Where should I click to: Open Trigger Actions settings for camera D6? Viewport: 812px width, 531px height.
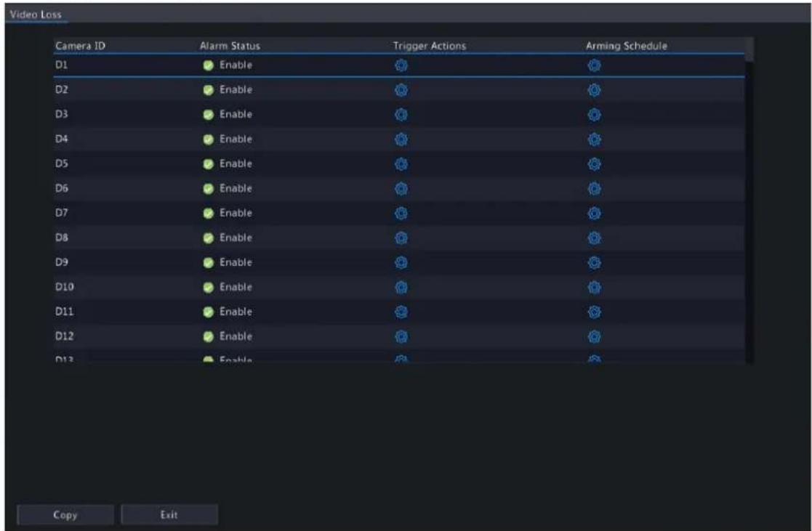tap(401, 189)
